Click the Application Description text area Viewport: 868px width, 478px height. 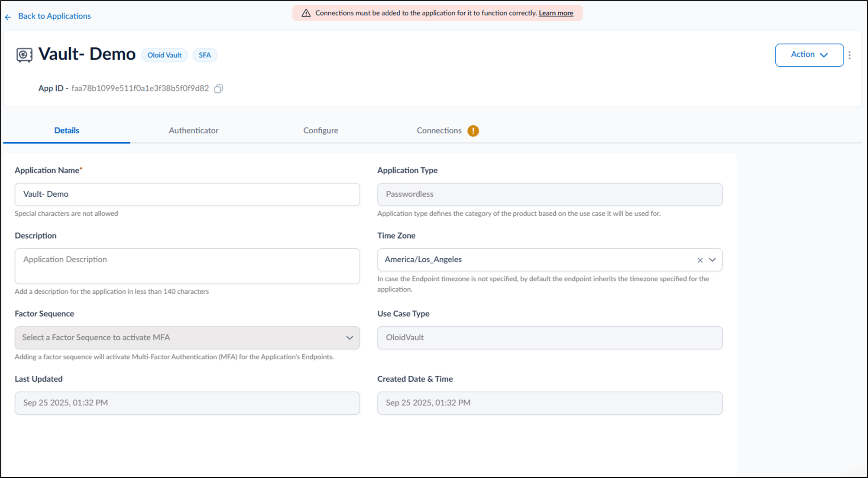point(187,266)
